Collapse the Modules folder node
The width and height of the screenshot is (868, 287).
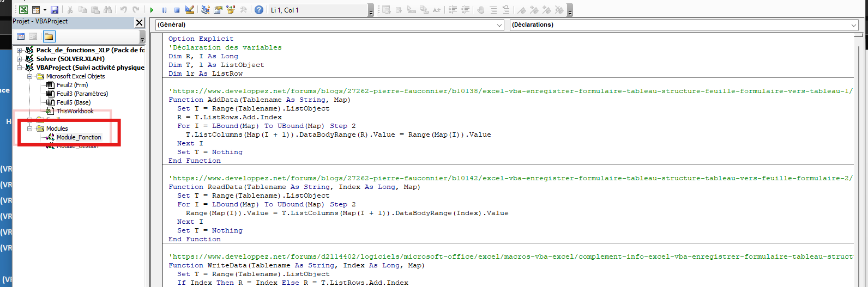point(30,129)
